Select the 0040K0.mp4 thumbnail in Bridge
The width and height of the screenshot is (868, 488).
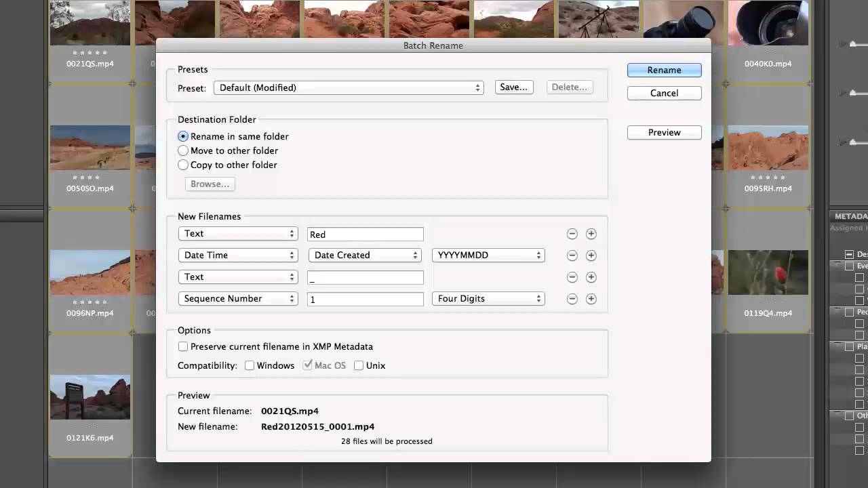click(x=768, y=22)
